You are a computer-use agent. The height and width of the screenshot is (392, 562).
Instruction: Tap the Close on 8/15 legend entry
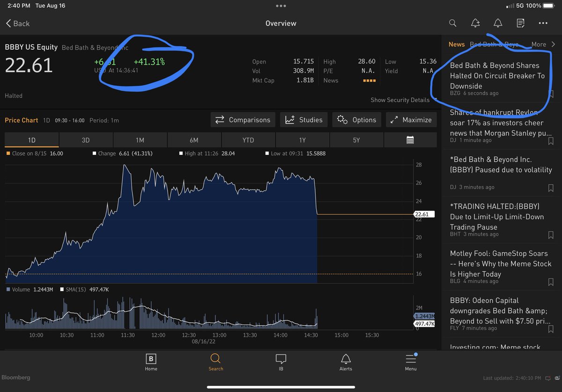[x=34, y=153]
